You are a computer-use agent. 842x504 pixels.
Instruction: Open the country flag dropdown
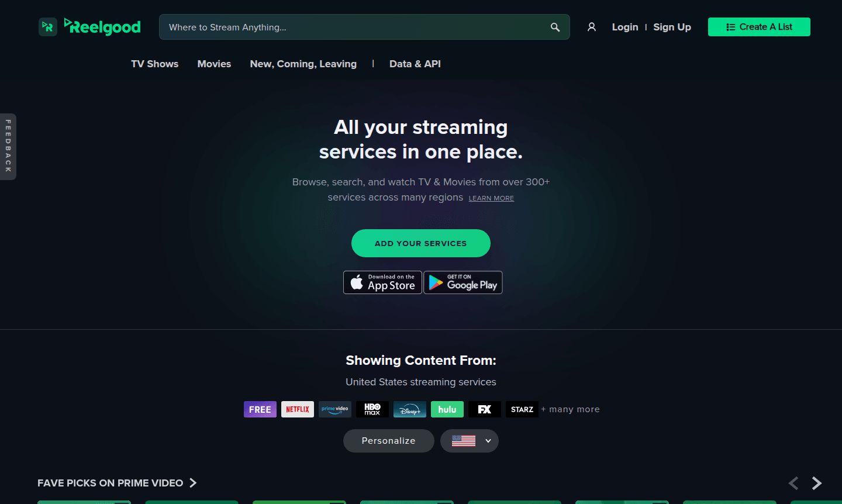tap(469, 440)
